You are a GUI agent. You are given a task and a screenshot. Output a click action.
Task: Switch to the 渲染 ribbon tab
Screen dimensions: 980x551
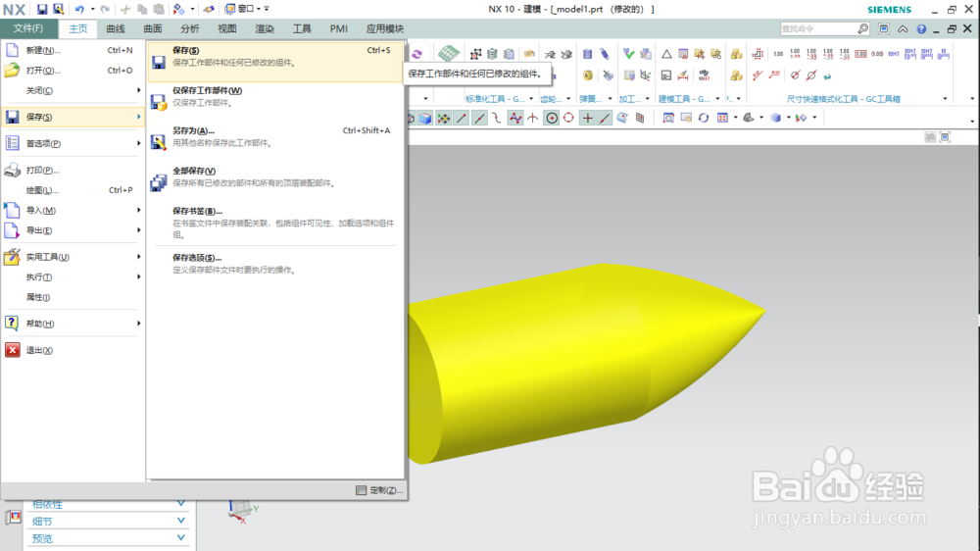click(265, 28)
